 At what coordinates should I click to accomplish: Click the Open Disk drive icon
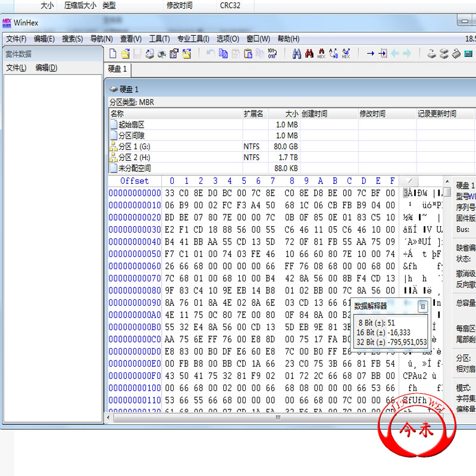432,54
